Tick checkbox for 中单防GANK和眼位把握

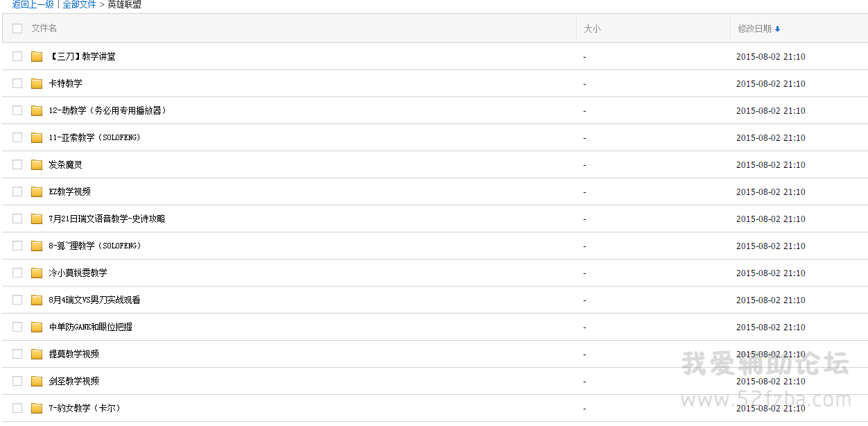click(17, 327)
